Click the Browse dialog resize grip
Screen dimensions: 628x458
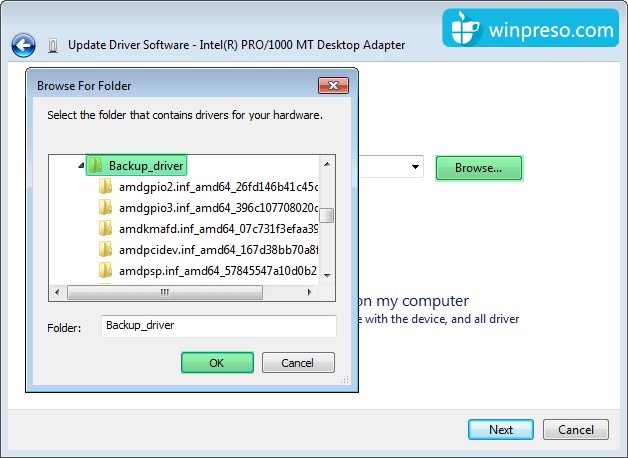click(345, 380)
